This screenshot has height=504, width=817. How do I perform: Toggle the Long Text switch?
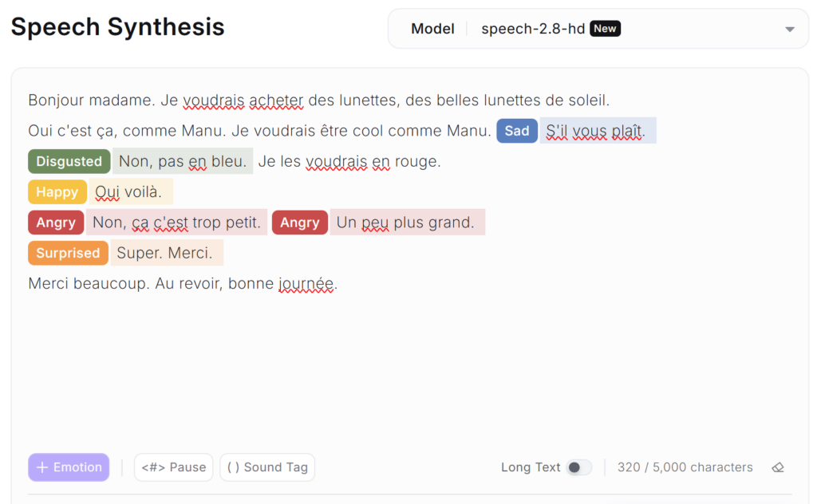pyautogui.click(x=578, y=467)
